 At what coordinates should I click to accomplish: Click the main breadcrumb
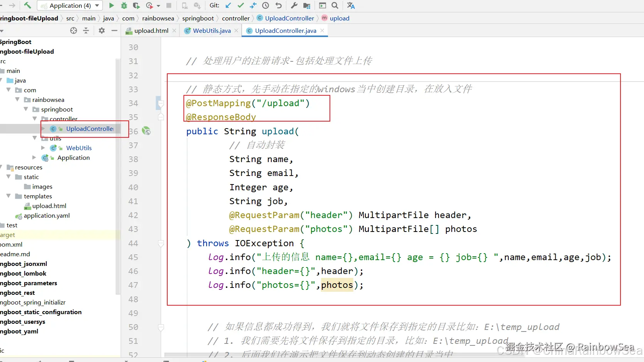tap(89, 18)
